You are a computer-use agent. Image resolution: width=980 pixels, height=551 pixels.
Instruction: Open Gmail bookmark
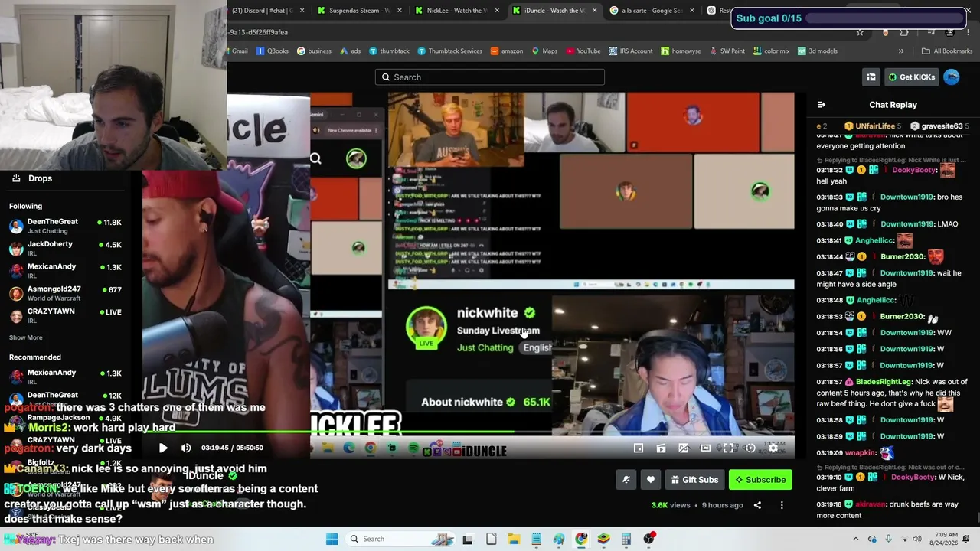pyautogui.click(x=239, y=51)
